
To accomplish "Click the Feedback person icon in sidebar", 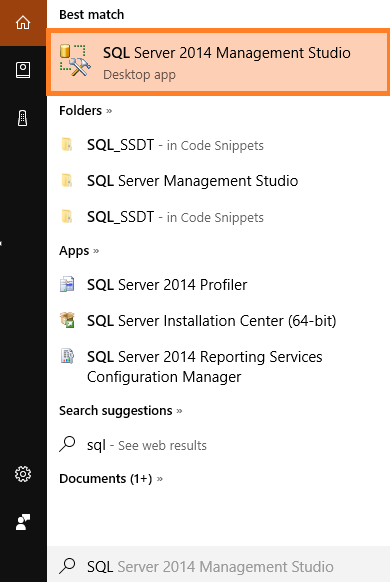I will [23, 522].
